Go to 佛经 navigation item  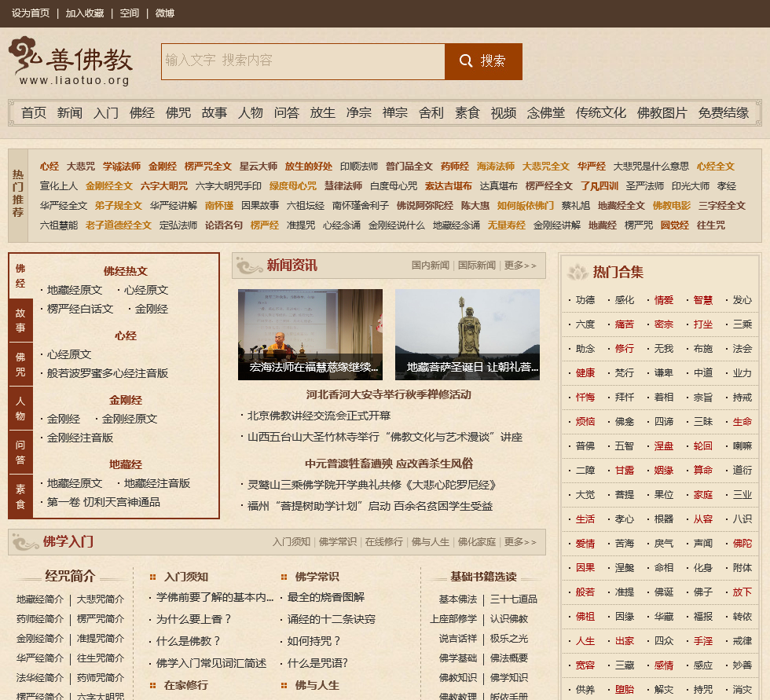tap(142, 113)
